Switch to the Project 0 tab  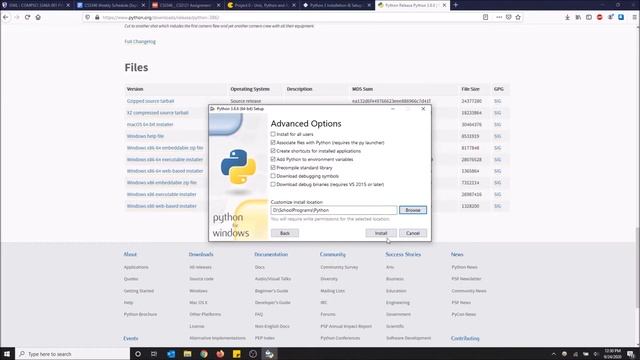pyautogui.click(x=262, y=5)
